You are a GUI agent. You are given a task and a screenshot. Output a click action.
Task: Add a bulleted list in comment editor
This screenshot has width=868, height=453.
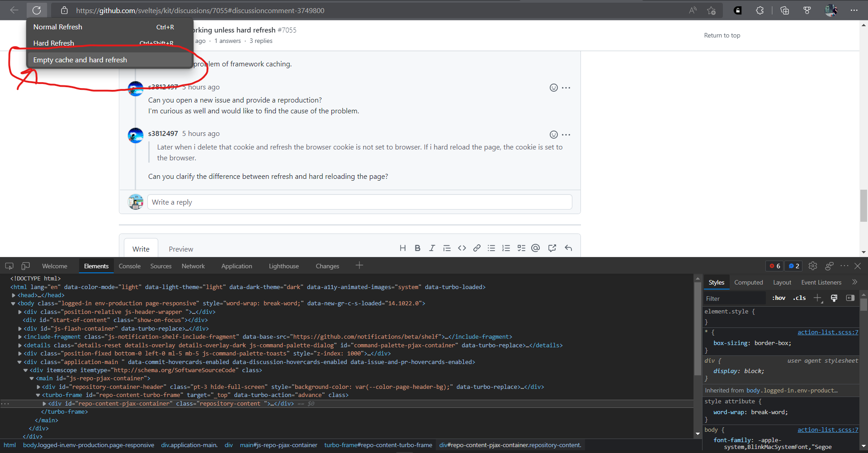pos(491,248)
